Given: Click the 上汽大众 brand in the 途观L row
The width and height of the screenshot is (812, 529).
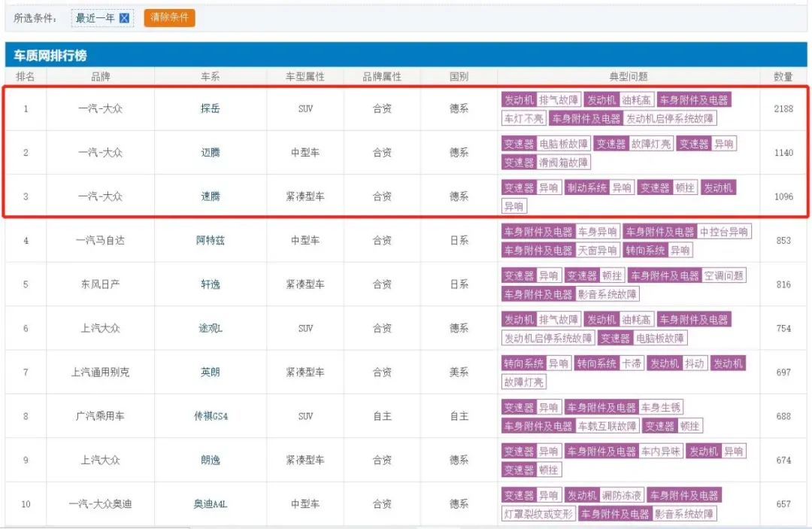Looking at the screenshot, I should (x=101, y=329).
